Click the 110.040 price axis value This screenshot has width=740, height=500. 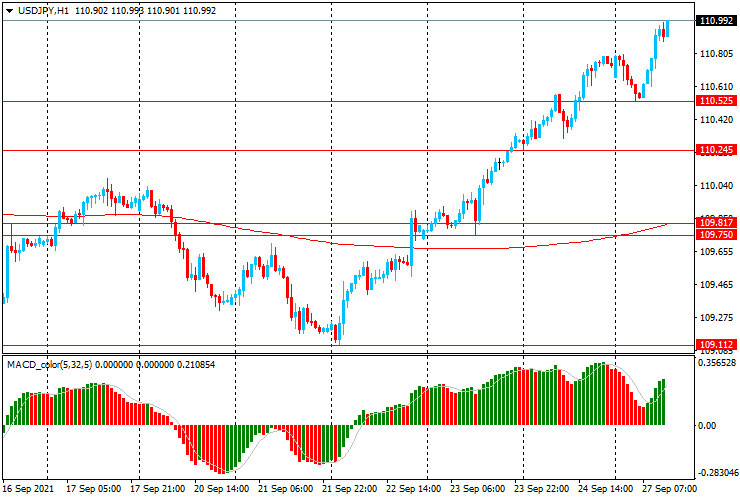[x=716, y=186]
